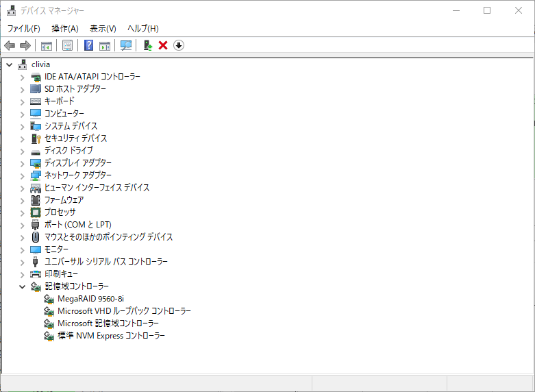Click the Forward arrow toolbar icon
This screenshot has width=535, height=392.
pos(25,45)
